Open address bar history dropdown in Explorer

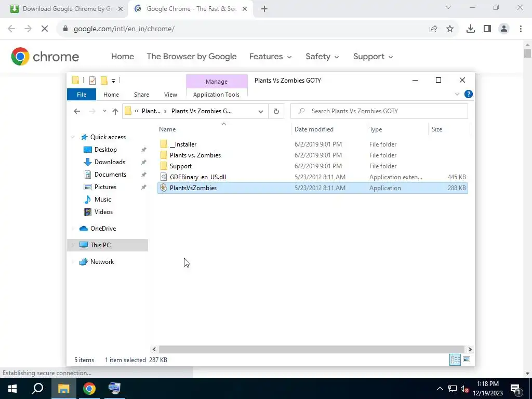tap(261, 111)
